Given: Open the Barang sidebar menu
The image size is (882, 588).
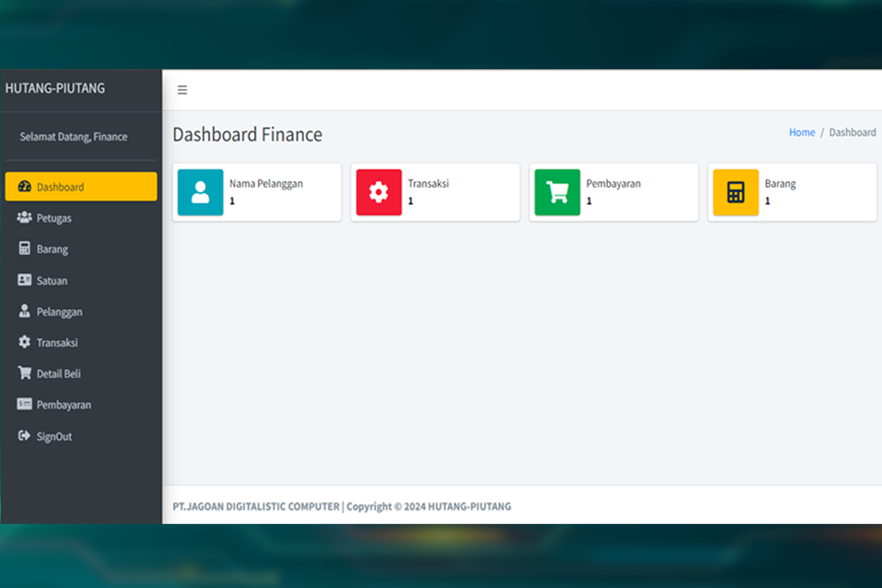Looking at the screenshot, I should pos(52,250).
